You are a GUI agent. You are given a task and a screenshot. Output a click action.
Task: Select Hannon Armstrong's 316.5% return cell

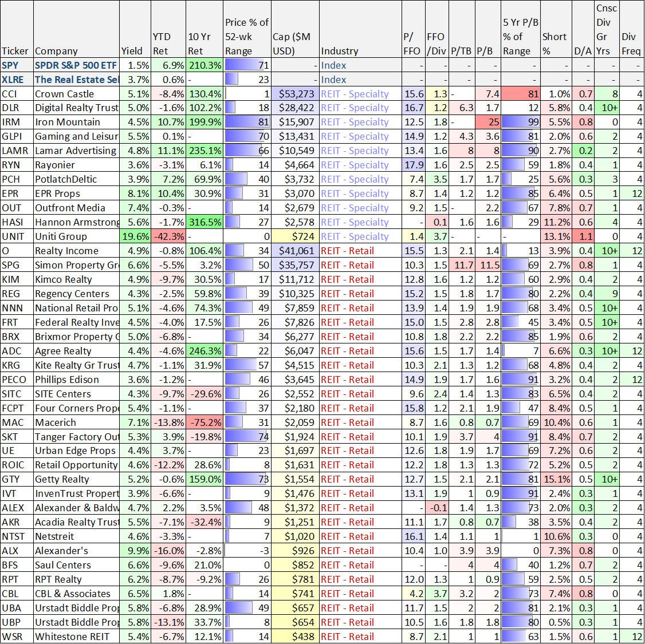click(205, 222)
